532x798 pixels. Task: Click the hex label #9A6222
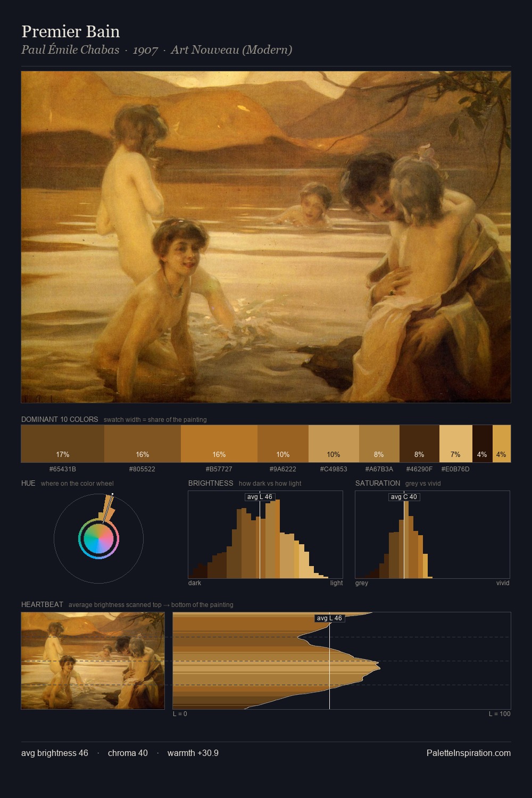(x=283, y=469)
